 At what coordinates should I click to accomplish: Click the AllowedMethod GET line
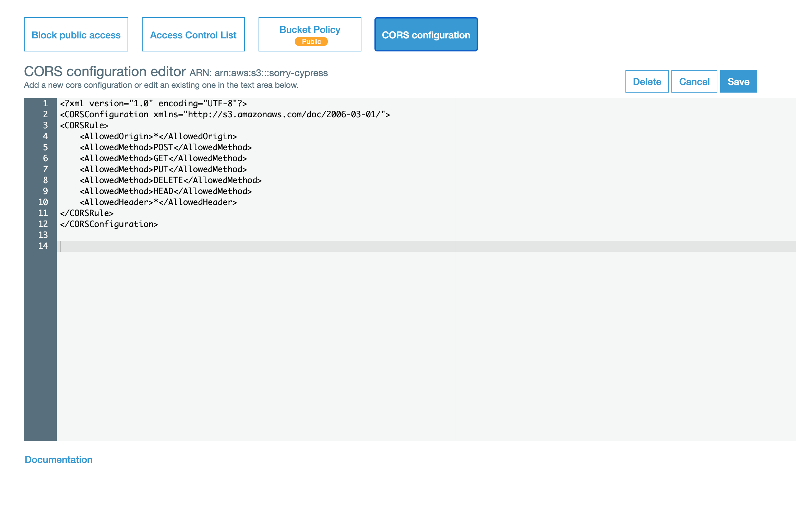coord(162,158)
